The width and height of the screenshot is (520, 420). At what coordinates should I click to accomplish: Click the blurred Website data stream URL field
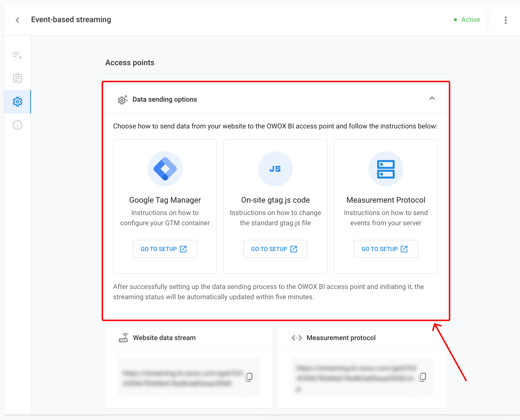[x=189, y=377]
